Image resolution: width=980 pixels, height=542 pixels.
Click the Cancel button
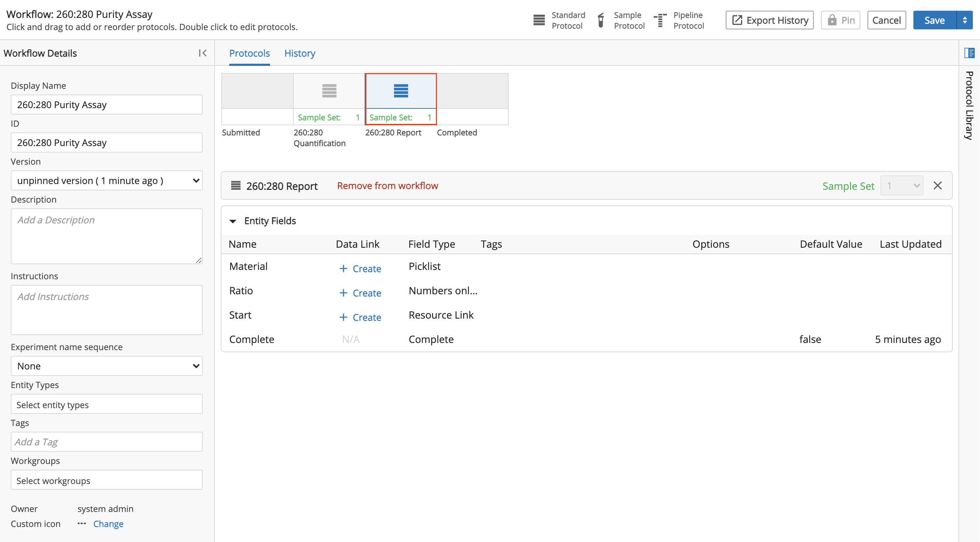tap(887, 20)
